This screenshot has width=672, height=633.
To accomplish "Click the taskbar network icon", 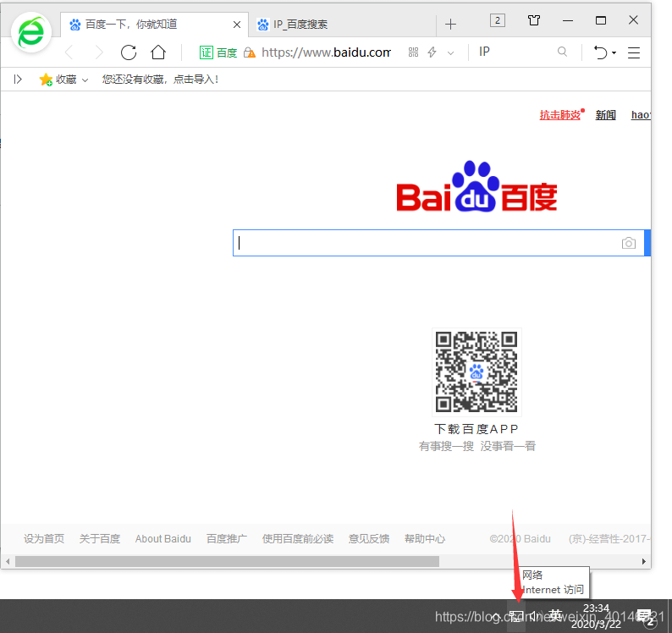I will pyautogui.click(x=516, y=616).
